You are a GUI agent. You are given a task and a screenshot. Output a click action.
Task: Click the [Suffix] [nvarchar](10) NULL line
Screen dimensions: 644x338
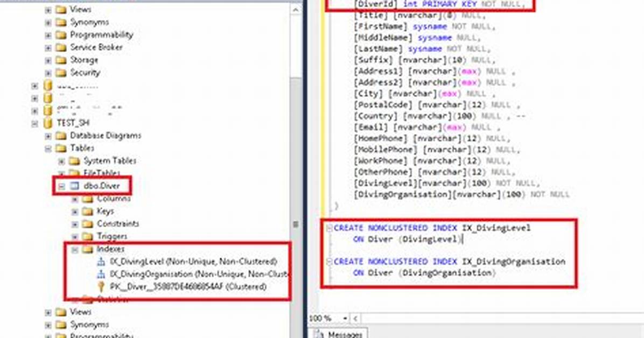(x=425, y=60)
